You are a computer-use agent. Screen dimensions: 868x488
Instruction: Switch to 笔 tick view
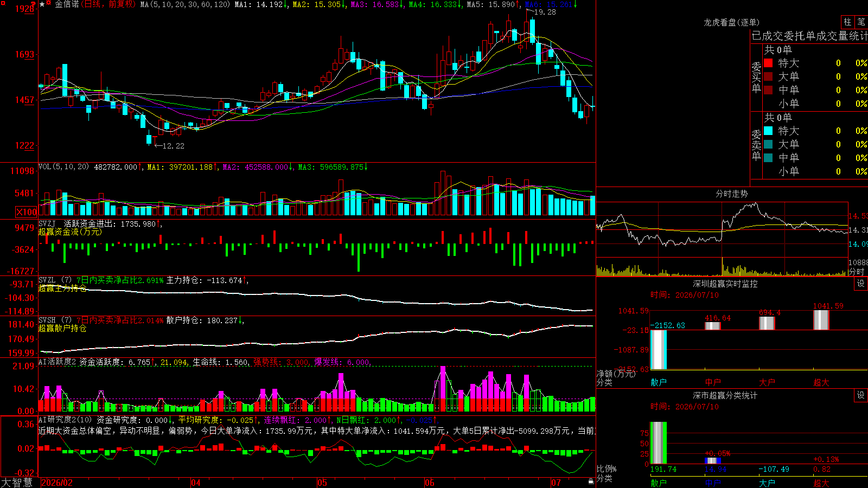pos(861,22)
